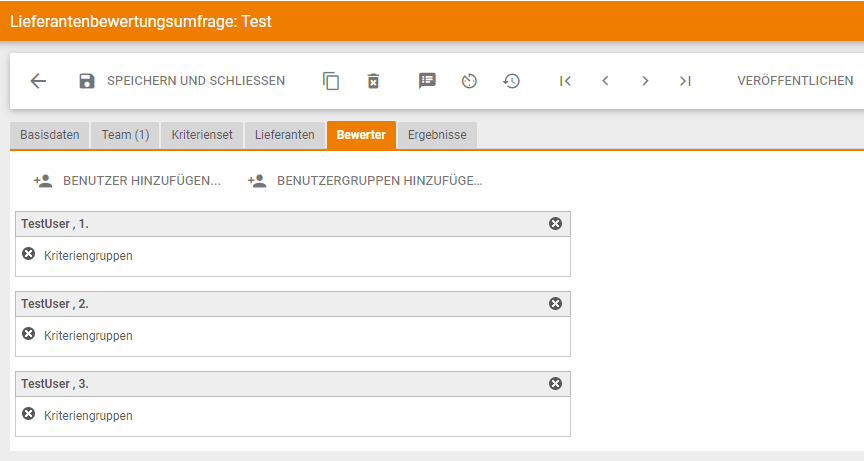This screenshot has height=461, width=864.
Task: Remove TestUser 1 with X icon
Action: pos(555,224)
